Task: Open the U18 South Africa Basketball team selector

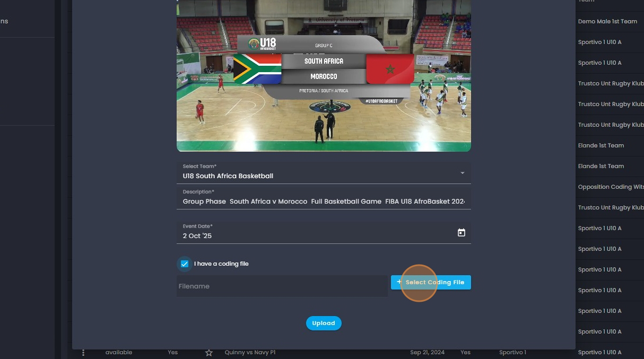Action: pyautogui.click(x=324, y=173)
